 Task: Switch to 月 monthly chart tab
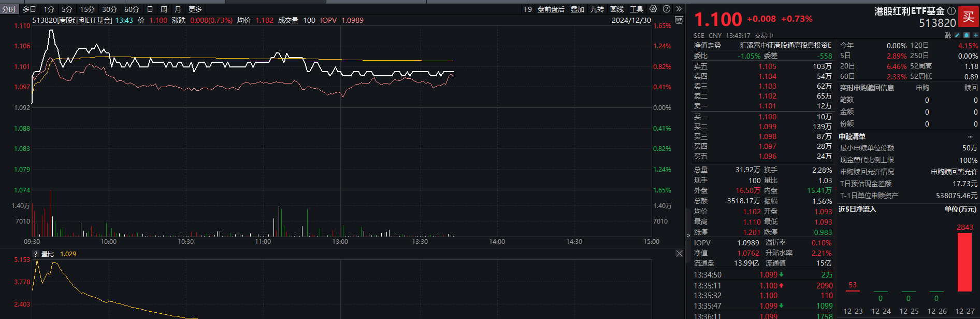pyautogui.click(x=178, y=9)
